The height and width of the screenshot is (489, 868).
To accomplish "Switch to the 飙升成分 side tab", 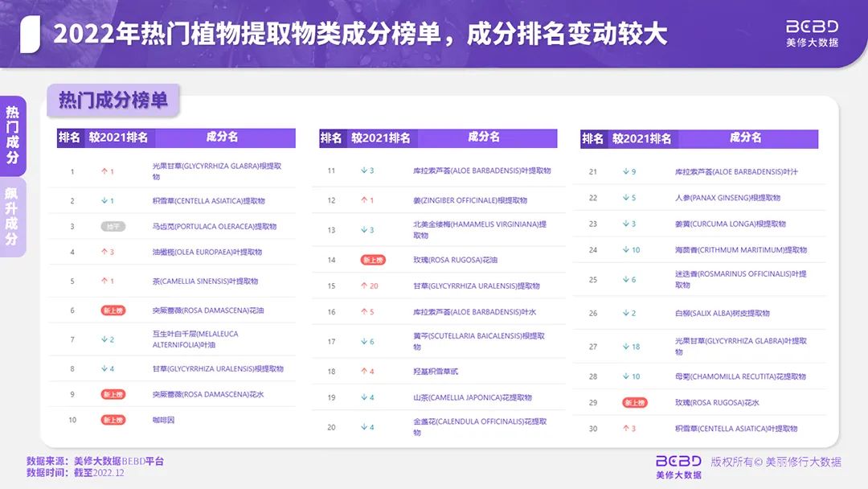I will click(x=13, y=217).
